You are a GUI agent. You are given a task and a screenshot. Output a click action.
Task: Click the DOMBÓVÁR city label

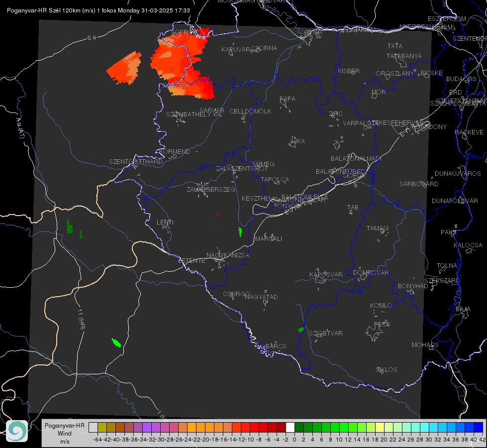[371, 273]
